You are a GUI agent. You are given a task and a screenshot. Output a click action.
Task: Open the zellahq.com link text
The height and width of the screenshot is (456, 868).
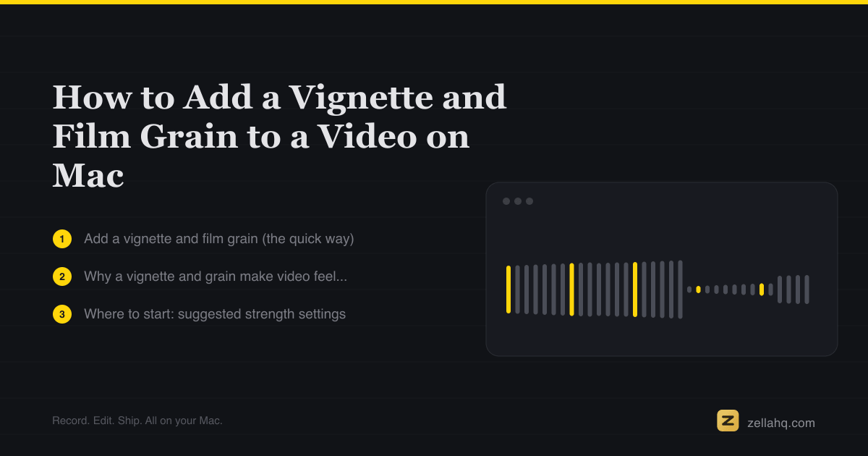click(781, 423)
